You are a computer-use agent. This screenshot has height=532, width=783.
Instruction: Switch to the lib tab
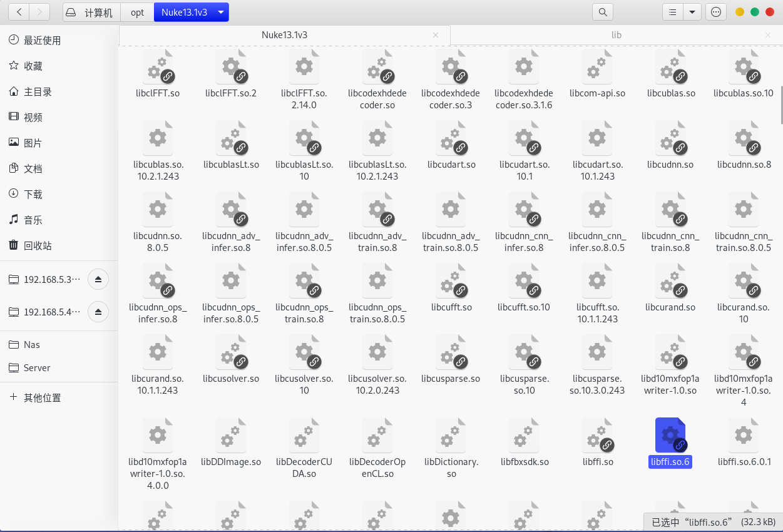tap(616, 35)
